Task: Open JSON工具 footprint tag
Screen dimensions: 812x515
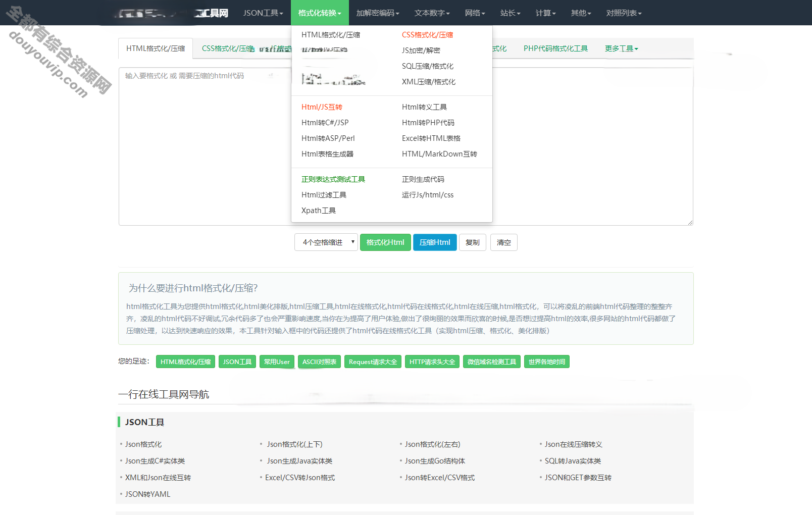Action: tap(237, 362)
